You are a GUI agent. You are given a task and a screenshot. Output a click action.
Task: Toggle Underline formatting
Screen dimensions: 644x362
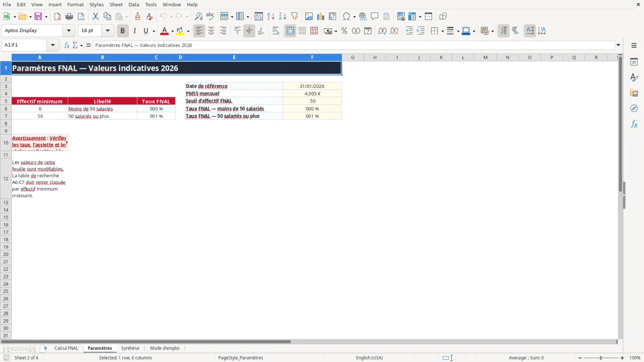(145, 31)
